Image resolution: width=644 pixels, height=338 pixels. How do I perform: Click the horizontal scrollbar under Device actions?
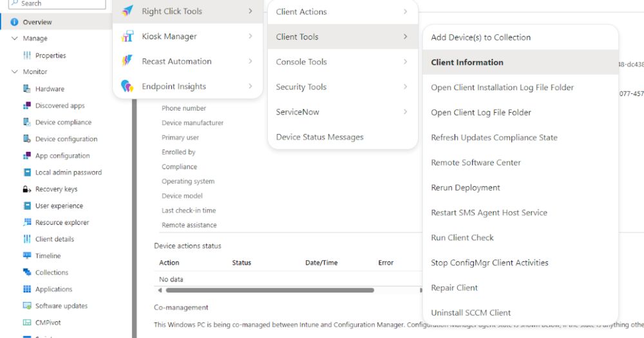point(270,290)
